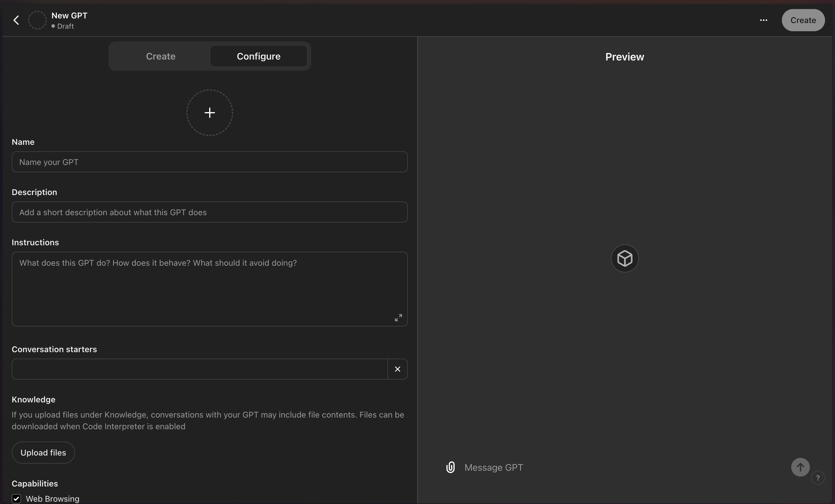This screenshot has width=835, height=504.
Task: Select the Configure tab
Action: [259, 56]
